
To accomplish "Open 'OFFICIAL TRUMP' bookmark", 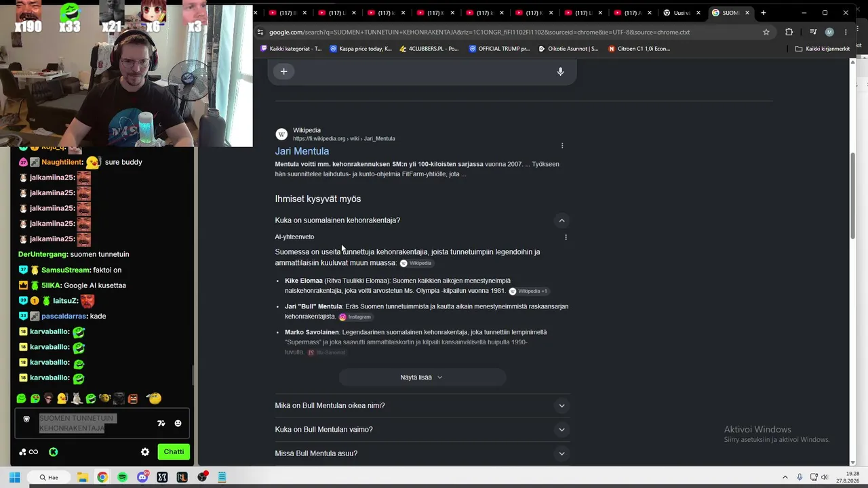I will pos(500,49).
